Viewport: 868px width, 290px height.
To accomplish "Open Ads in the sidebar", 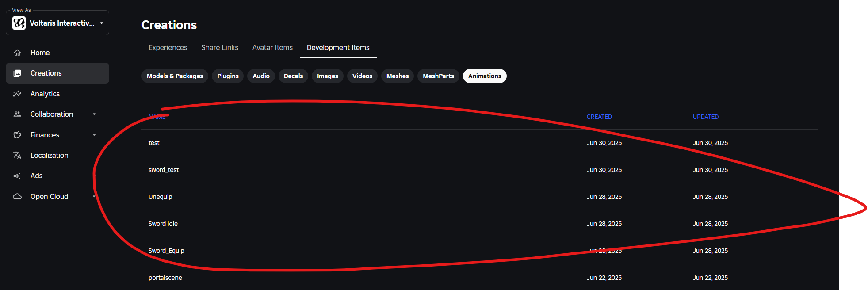I will pyautogui.click(x=57, y=176).
